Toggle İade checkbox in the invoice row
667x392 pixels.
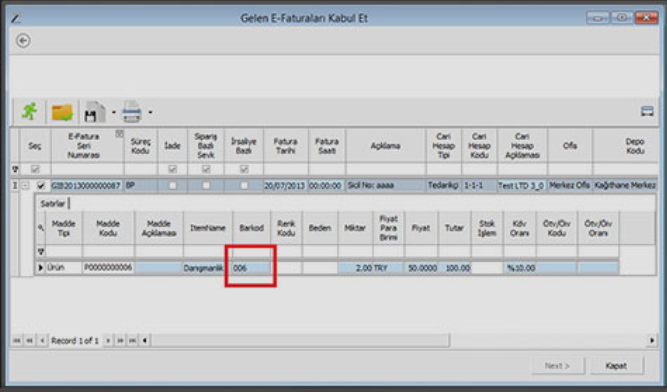172,185
